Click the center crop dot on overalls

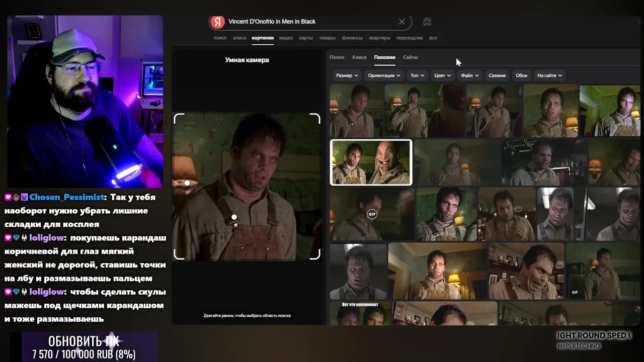point(234,217)
